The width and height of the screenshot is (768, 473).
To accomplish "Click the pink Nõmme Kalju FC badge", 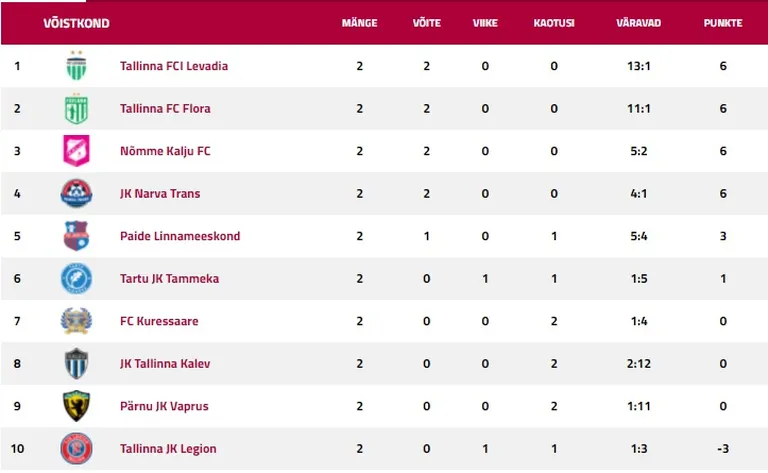I will [76, 150].
